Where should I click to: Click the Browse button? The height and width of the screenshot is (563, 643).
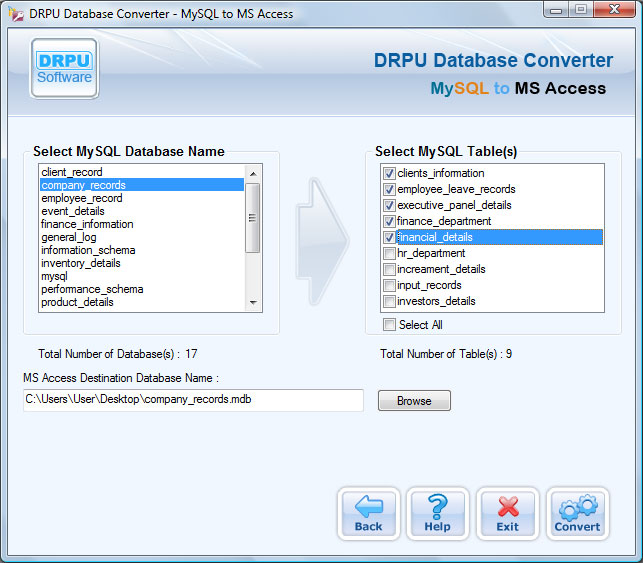point(414,401)
